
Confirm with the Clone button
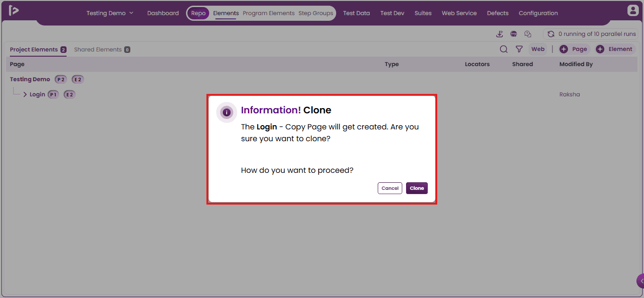(417, 188)
